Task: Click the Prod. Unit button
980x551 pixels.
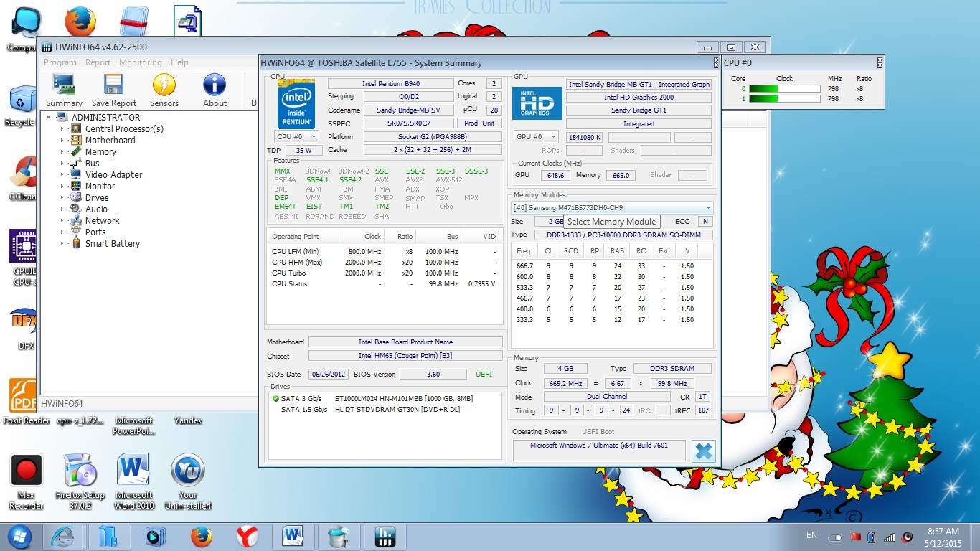Action: [479, 123]
